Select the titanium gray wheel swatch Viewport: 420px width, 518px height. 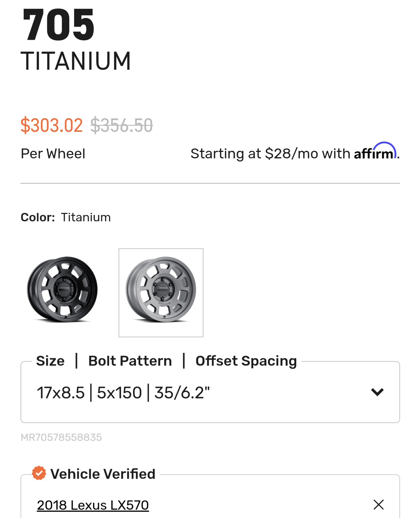(x=161, y=293)
